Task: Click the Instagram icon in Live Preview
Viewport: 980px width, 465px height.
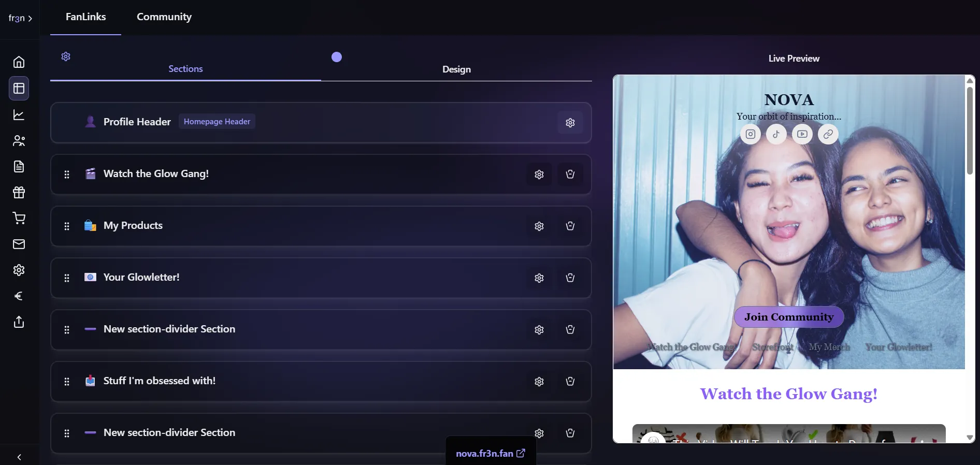Action: (750, 135)
